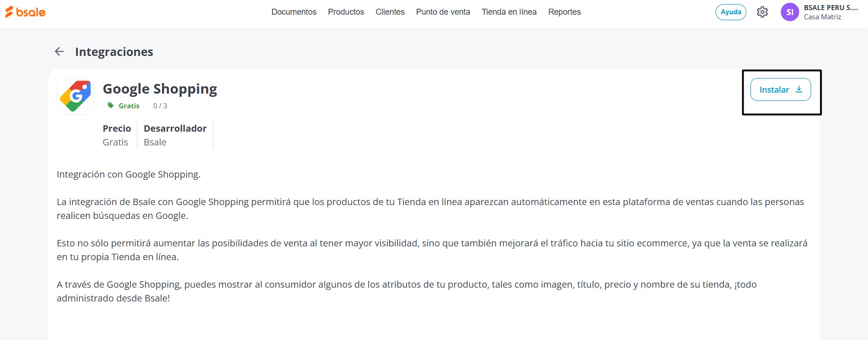Screen dimensions: 868x340
Task: Click the green Gratis tag icon
Action: point(110,106)
